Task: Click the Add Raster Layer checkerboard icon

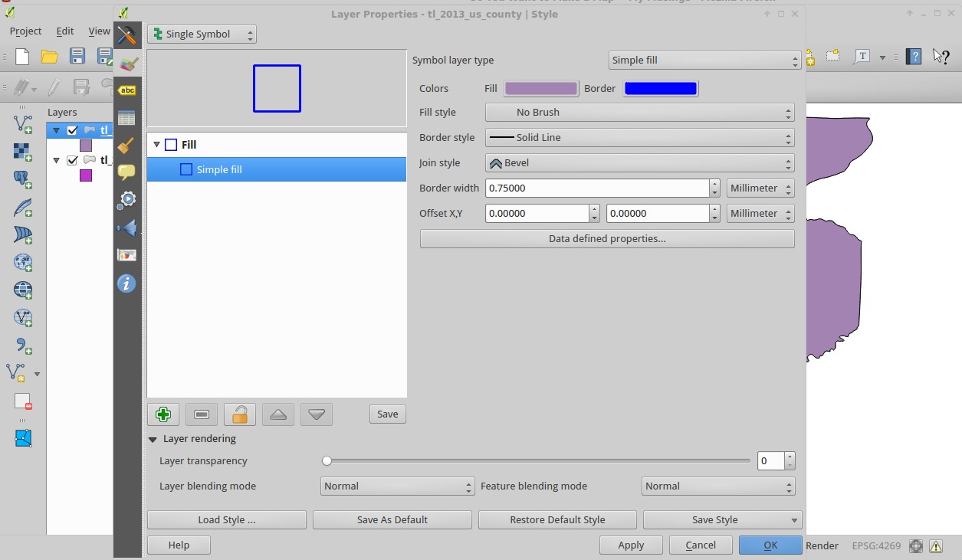Action: click(23, 152)
